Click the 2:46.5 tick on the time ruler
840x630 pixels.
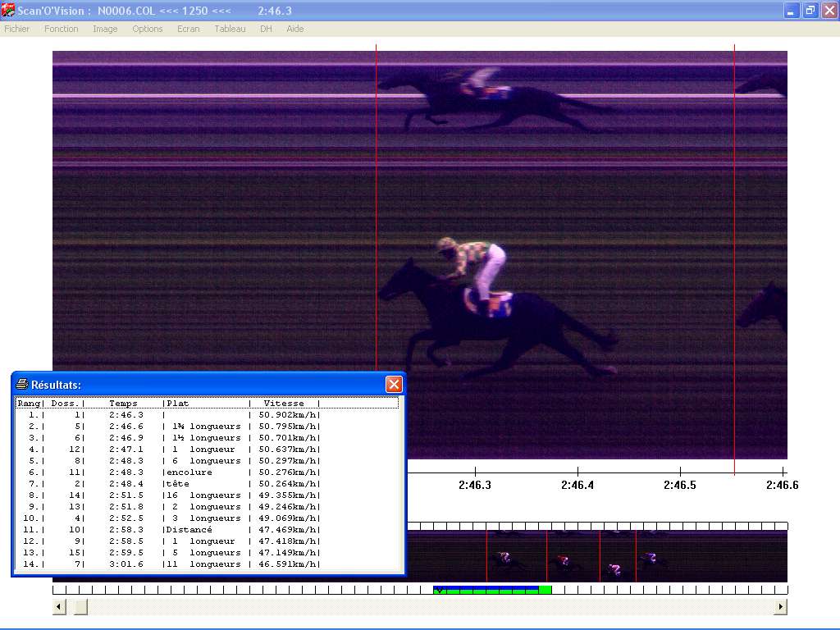[680, 472]
